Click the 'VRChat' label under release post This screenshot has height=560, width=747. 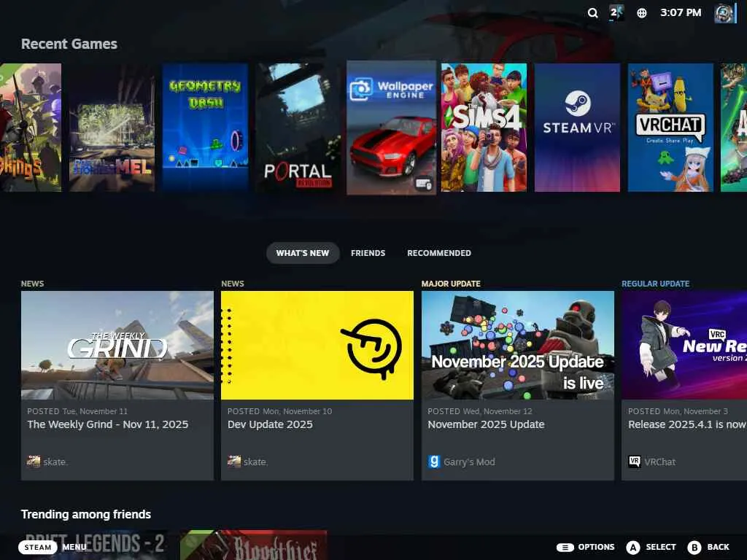[659, 462]
